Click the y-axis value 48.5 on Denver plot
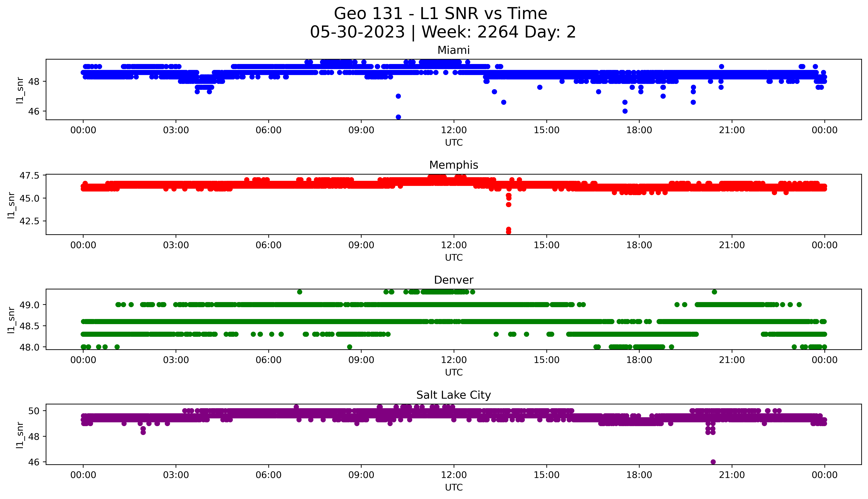This screenshot has width=868, height=499. click(29, 326)
